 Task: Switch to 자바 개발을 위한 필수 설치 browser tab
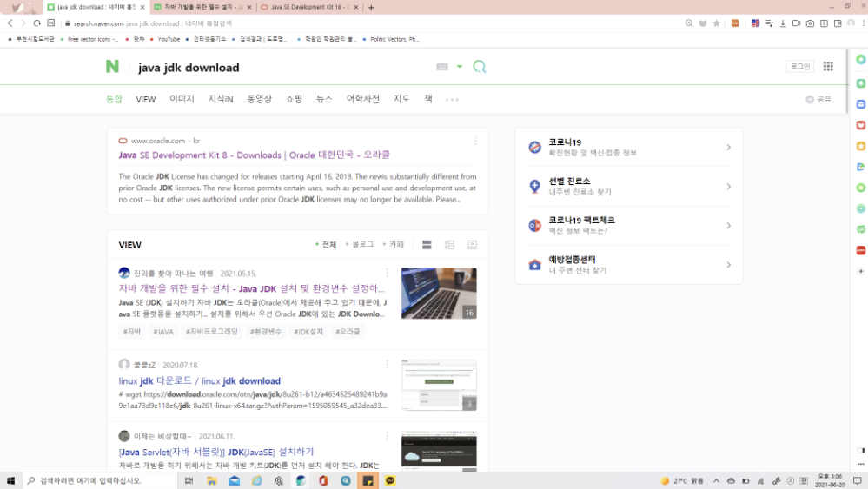coord(201,7)
